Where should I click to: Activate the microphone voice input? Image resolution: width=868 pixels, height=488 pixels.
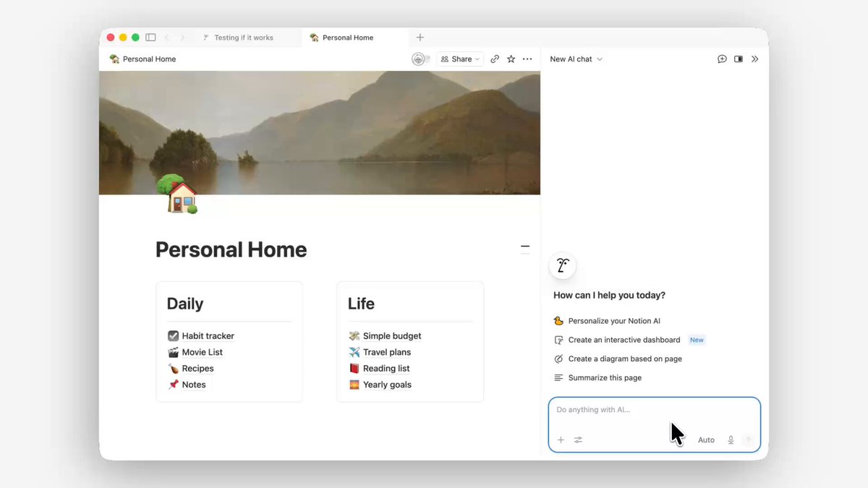(x=731, y=440)
